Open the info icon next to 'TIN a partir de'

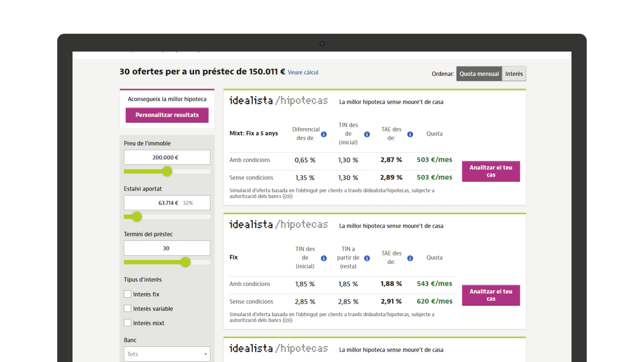(x=367, y=258)
